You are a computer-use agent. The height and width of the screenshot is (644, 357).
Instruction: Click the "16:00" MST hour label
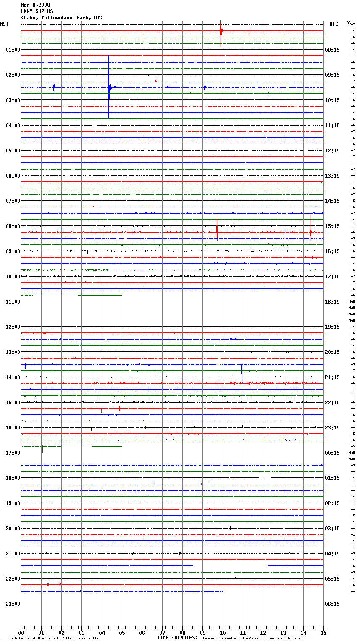point(13,428)
